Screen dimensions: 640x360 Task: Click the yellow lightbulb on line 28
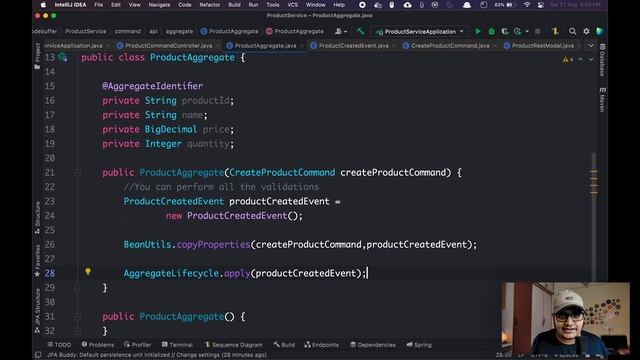tap(88, 272)
